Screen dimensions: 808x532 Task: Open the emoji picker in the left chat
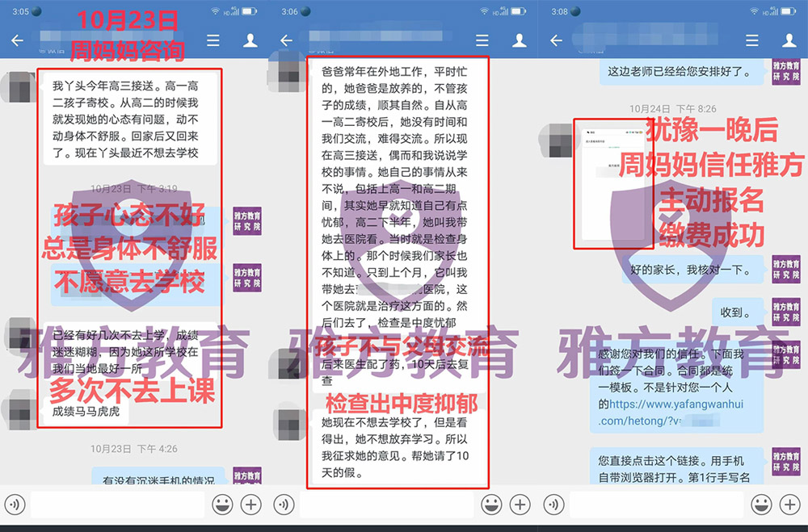click(221, 505)
